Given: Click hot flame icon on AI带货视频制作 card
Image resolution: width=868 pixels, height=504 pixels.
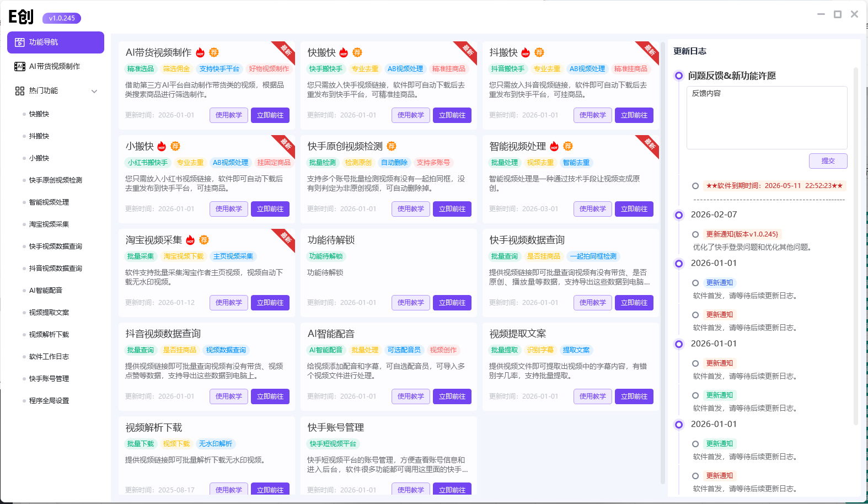Looking at the screenshot, I should [x=200, y=52].
